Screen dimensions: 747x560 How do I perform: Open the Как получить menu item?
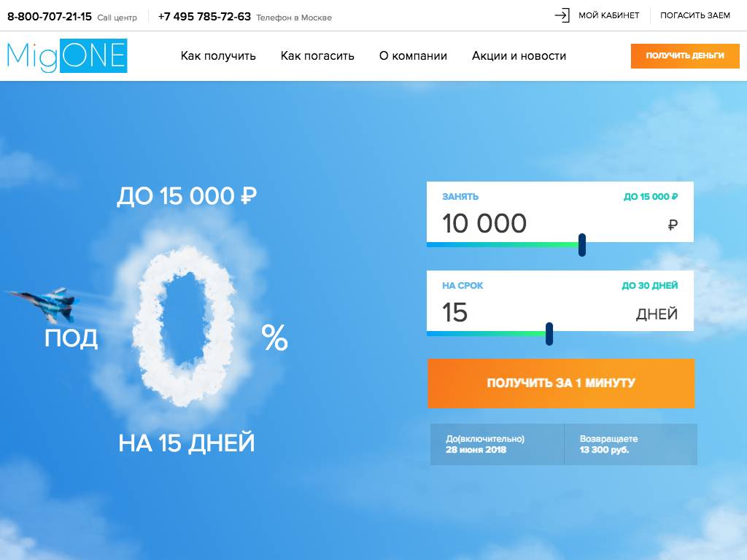pos(218,56)
